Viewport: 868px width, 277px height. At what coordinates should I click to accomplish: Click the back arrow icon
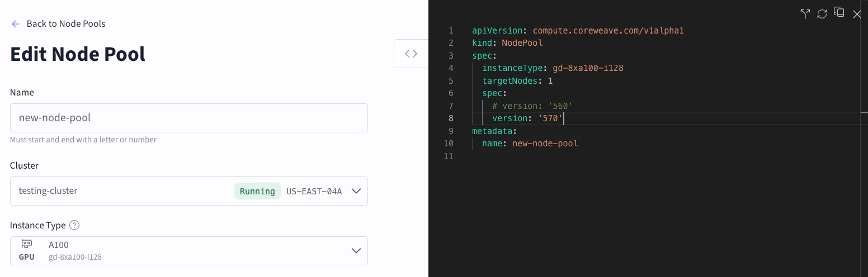(15, 24)
